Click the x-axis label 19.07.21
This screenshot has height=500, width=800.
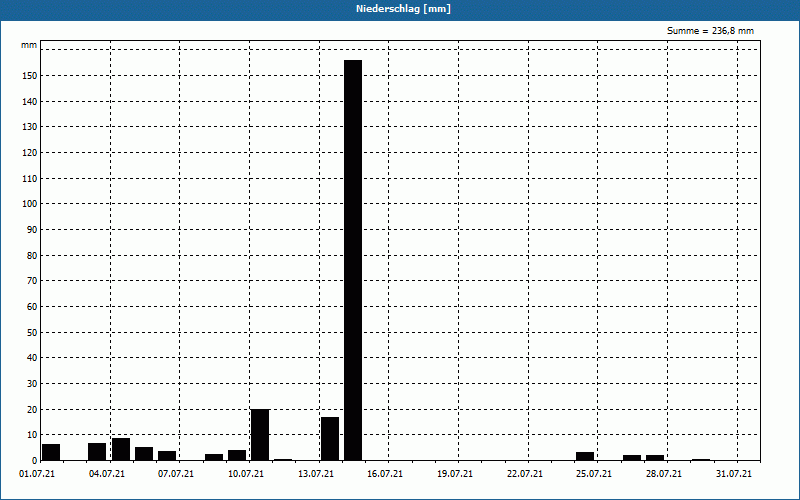455,474
